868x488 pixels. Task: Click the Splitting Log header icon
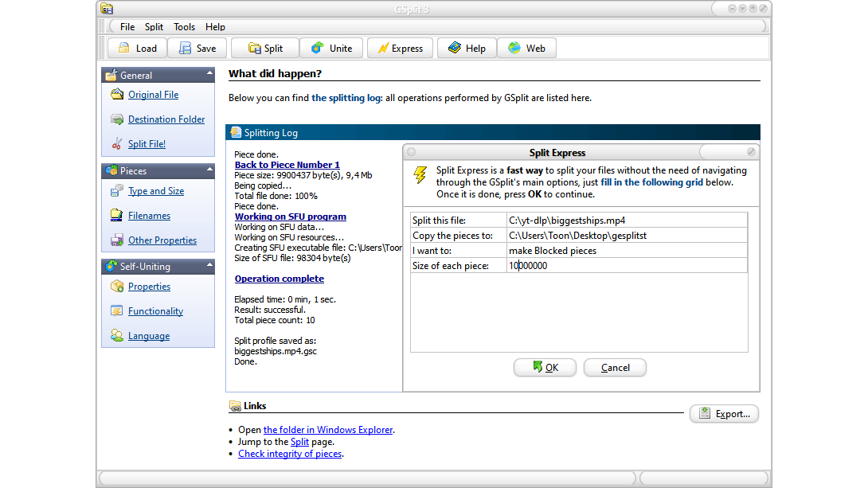click(236, 131)
